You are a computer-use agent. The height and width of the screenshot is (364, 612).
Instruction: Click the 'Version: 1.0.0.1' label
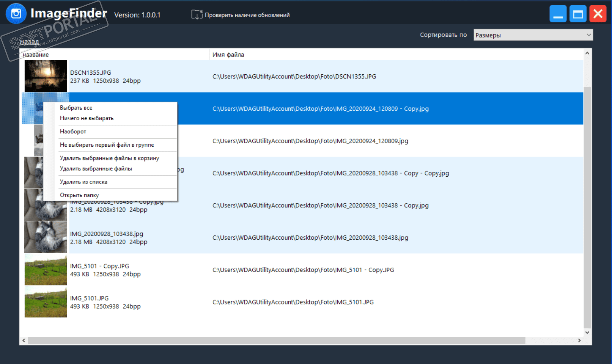[137, 15]
